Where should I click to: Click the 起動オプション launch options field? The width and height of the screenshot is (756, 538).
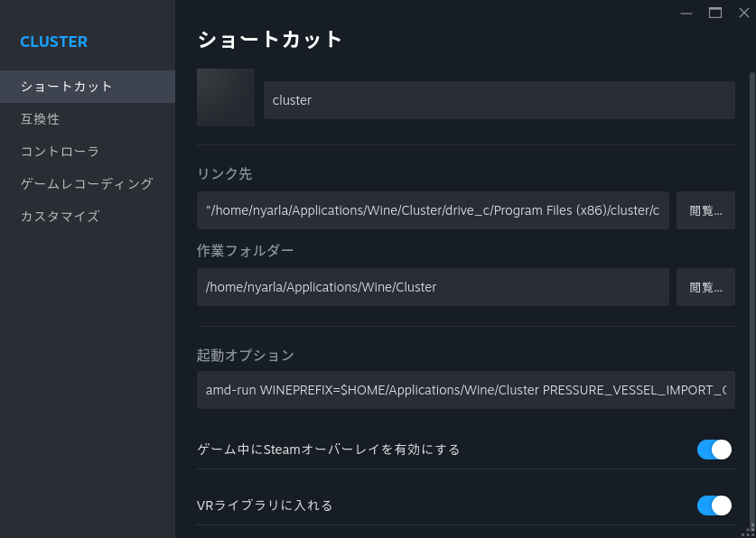[x=466, y=390]
